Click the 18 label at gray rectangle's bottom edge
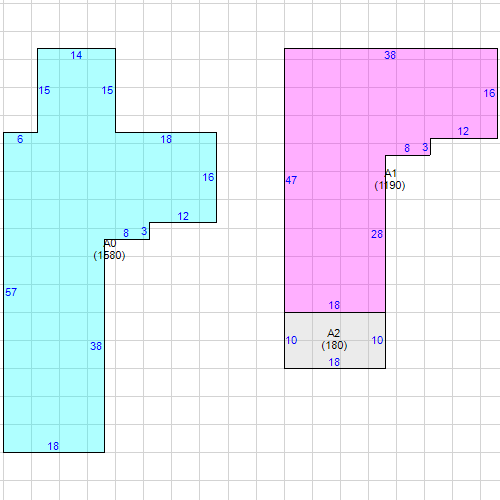 [334, 362]
